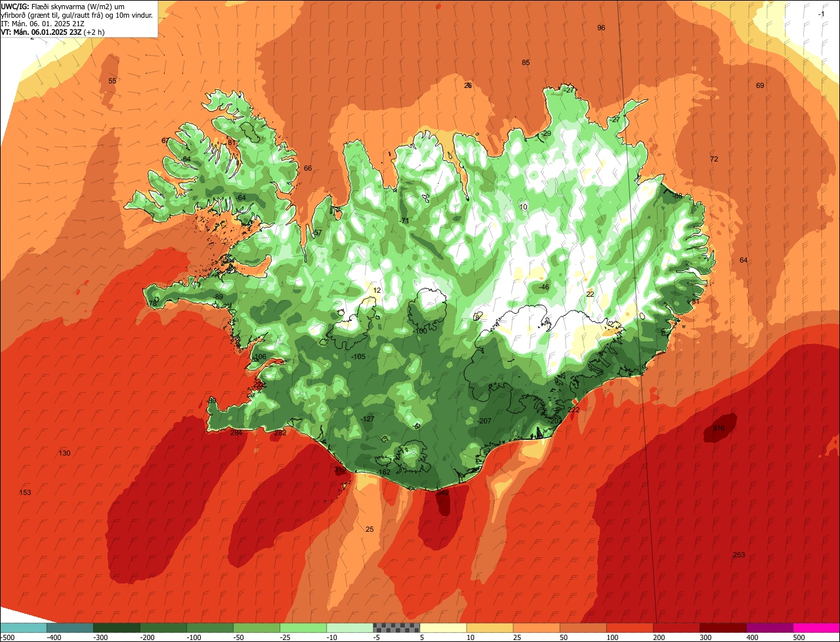Screen dimensions: 840x642
Task: Pick the -100 to -50 green legend swatch
Action: pyautogui.click(x=209, y=628)
